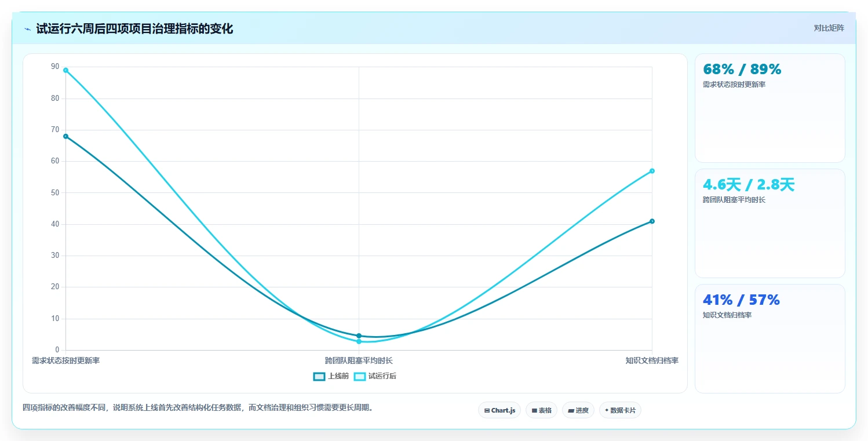The height and width of the screenshot is (441, 868).
Task: Select the 表格 chip
Action: click(x=541, y=410)
